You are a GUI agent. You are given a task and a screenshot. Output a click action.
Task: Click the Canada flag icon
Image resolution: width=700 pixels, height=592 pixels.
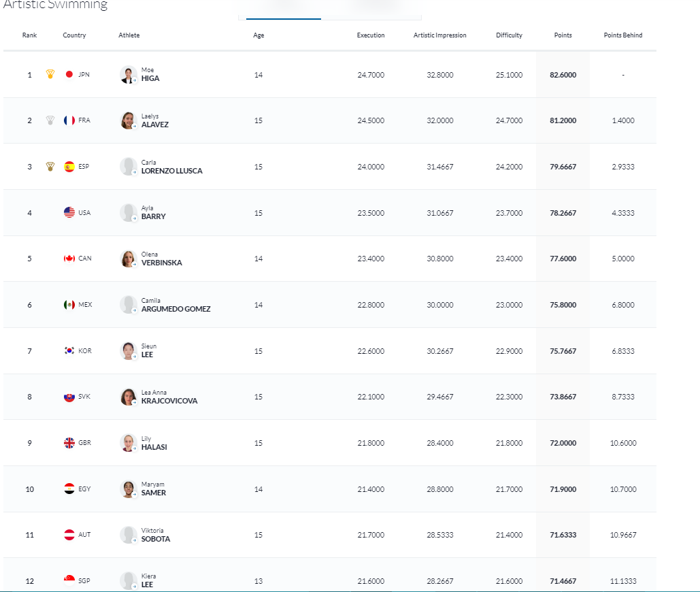coord(69,259)
